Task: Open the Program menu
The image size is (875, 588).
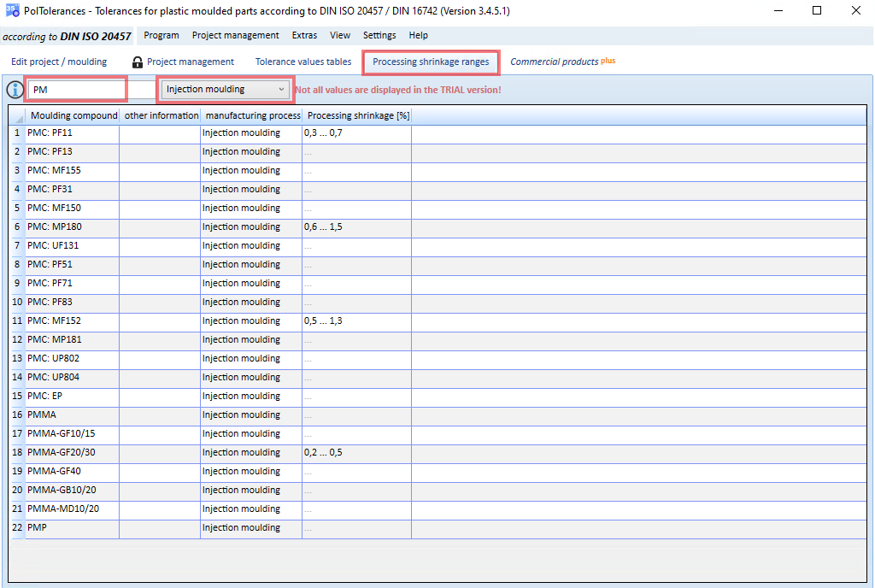Action: (161, 35)
